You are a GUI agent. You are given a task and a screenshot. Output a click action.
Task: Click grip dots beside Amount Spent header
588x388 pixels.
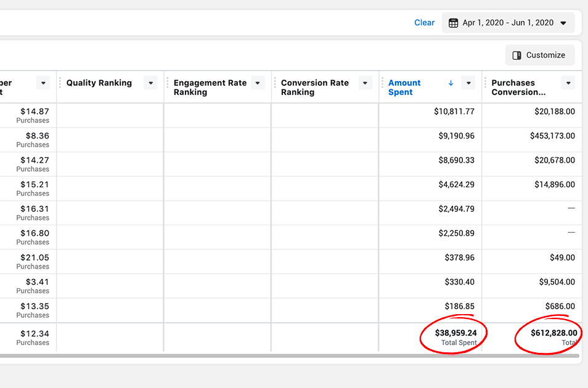pos(382,83)
